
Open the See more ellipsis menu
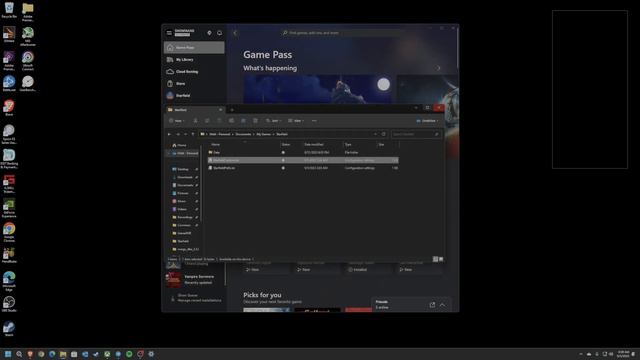click(x=314, y=121)
